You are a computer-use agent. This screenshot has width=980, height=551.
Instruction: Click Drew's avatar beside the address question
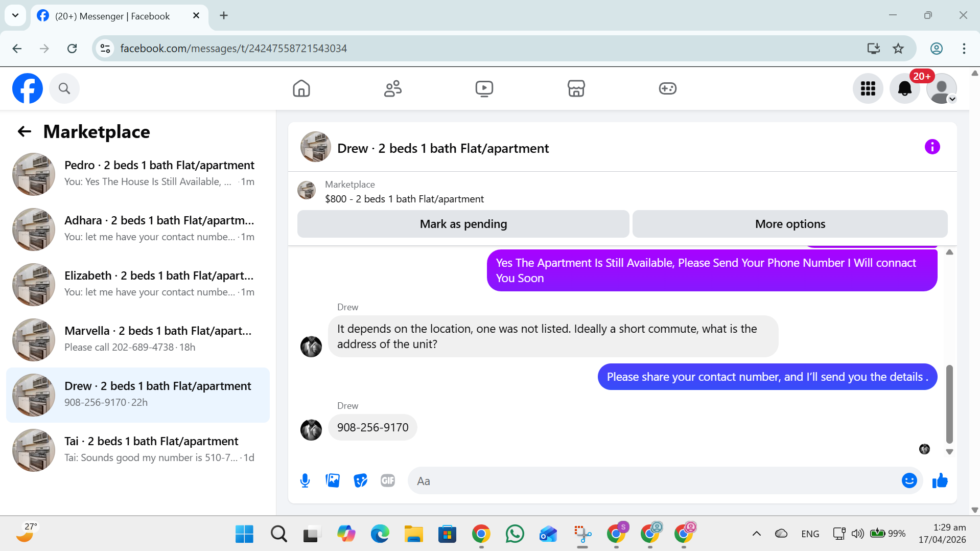(x=311, y=347)
